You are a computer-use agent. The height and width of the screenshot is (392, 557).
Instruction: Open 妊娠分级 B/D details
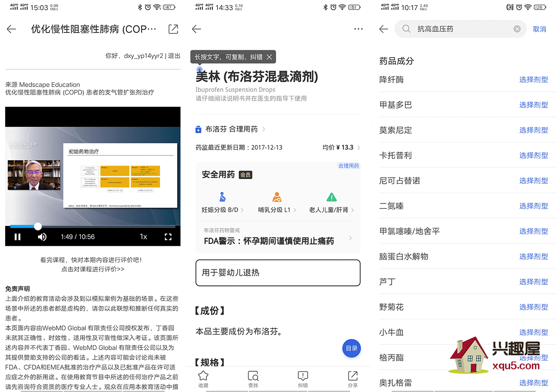[x=222, y=210]
